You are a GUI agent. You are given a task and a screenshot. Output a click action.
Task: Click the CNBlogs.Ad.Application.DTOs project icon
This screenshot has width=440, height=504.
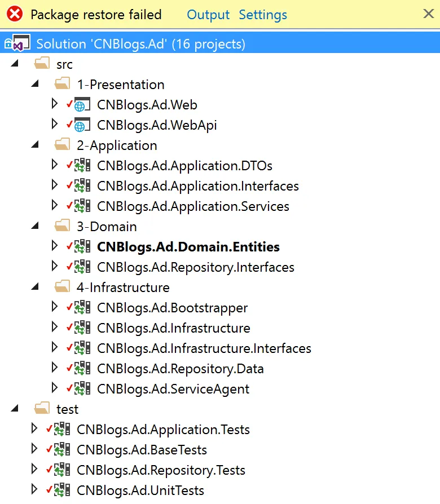pyautogui.click(x=82, y=166)
